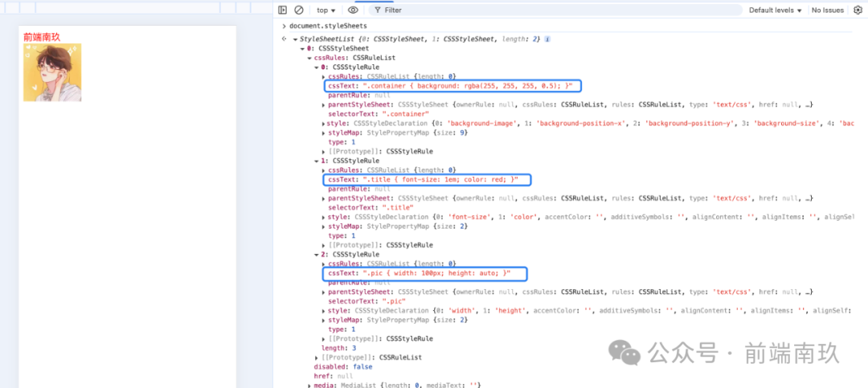Collapse the StyleSheetList root object
Screen dimensions: 868x388
pos(295,39)
